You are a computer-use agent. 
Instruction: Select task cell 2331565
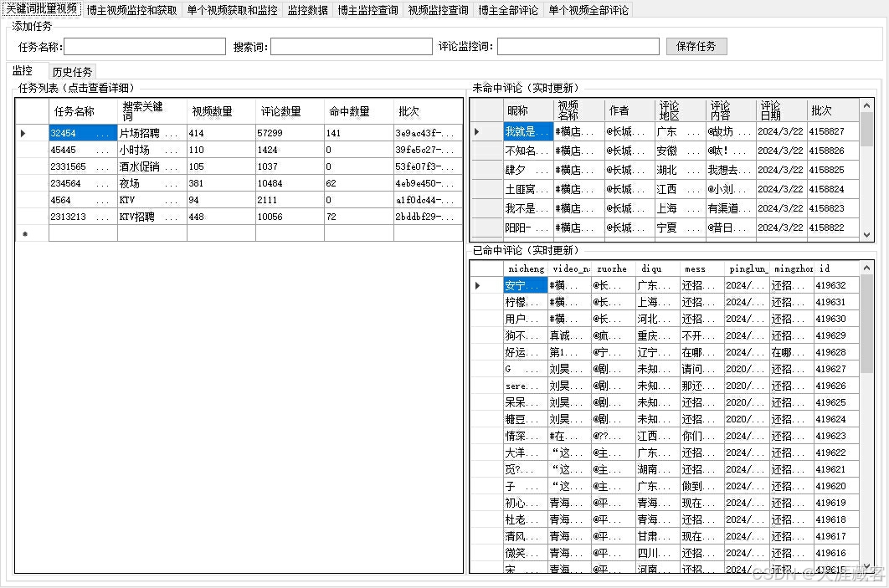tap(84, 166)
